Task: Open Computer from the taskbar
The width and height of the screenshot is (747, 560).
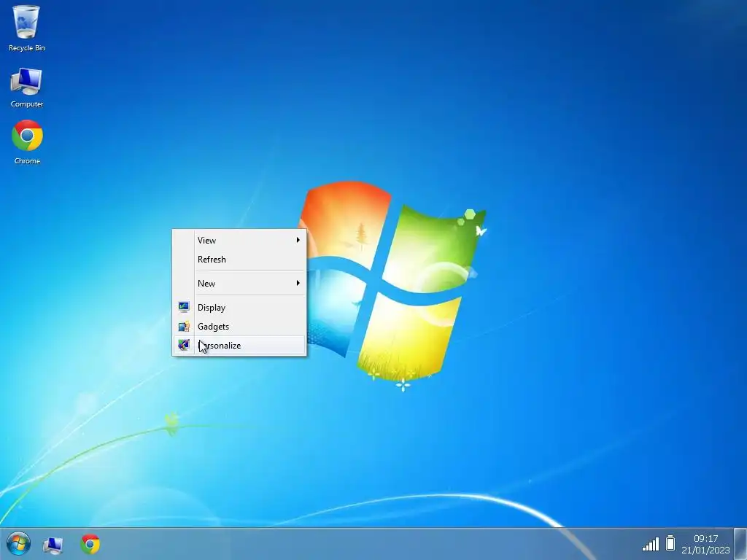Action: tap(53, 544)
